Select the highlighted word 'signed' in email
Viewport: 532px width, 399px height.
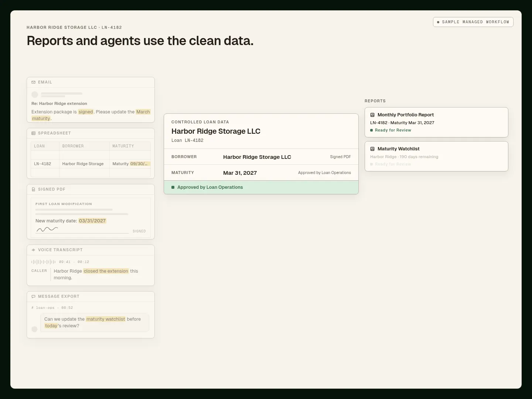pos(86,112)
